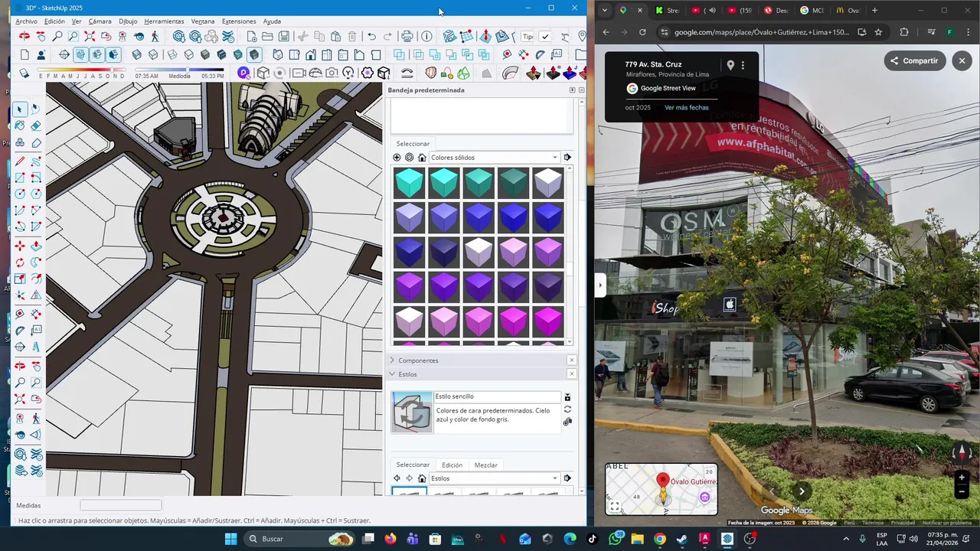Image resolution: width=980 pixels, height=551 pixels.
Task: Refresh style with circular arrows icon
Action: tap(567, 409)
